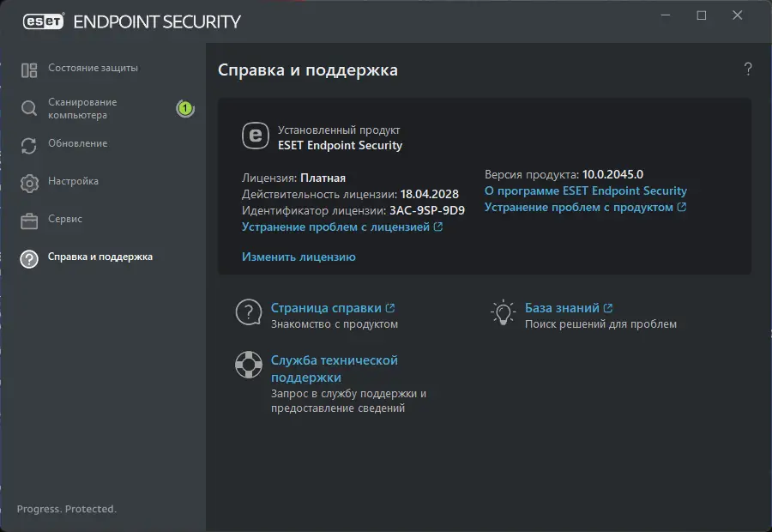The image size is (772, 532).
Task: Open the "Сервис" sidebar section
Action: 65,219
